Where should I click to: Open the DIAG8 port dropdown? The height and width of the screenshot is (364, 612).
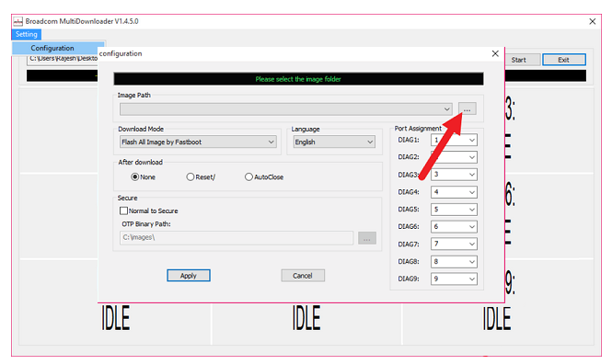coord(454,261)
